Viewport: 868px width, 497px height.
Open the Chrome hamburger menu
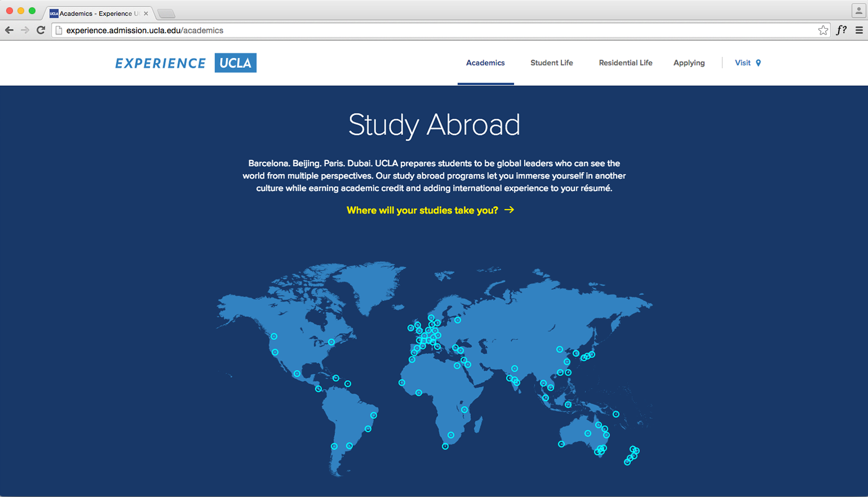[859, 30]
